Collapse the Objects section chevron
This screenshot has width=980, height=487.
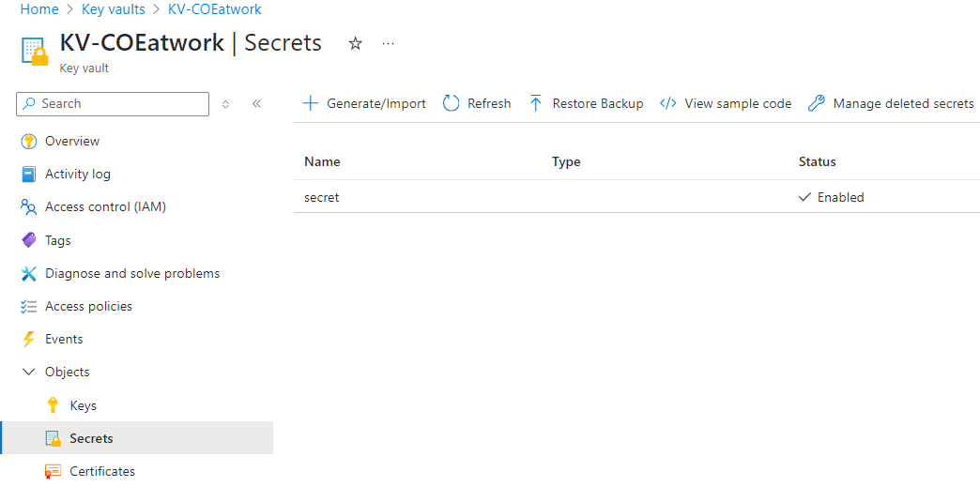tap(28, 373)
